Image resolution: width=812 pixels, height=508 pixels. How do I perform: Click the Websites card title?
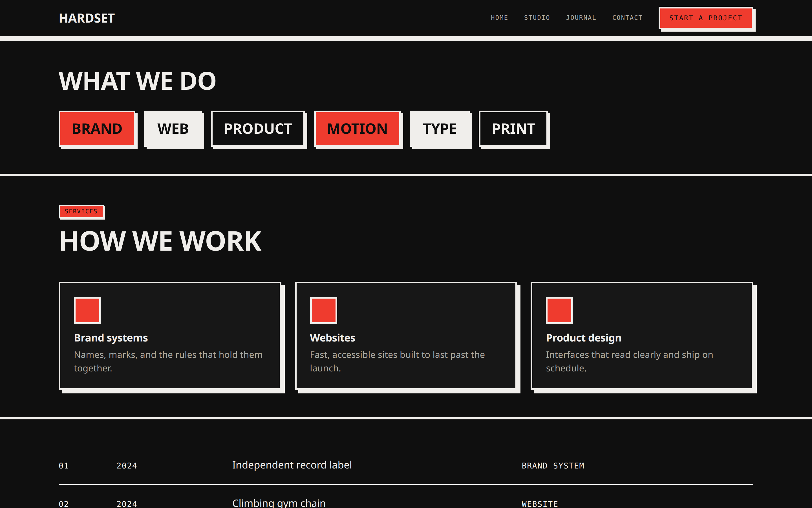click(x=332, y=338)
